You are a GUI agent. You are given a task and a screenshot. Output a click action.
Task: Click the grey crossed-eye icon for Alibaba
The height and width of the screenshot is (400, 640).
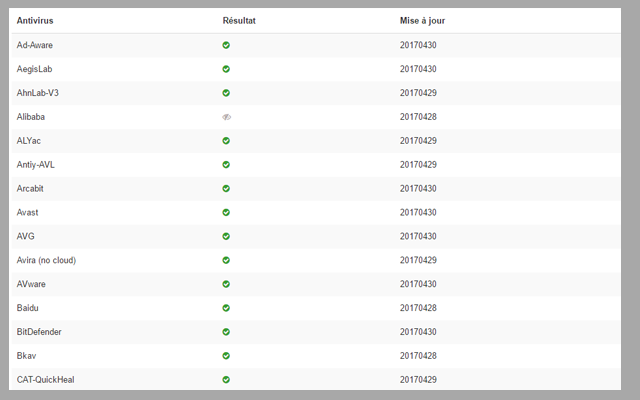(227, 117)
